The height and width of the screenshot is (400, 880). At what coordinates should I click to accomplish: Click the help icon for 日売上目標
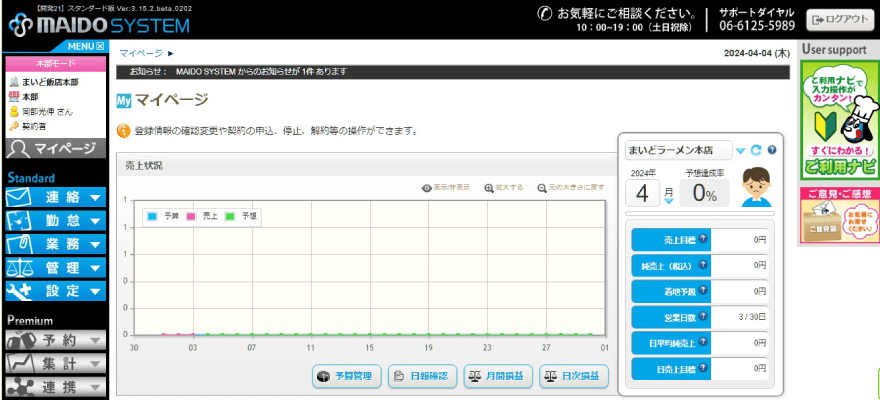coord(703,367)
